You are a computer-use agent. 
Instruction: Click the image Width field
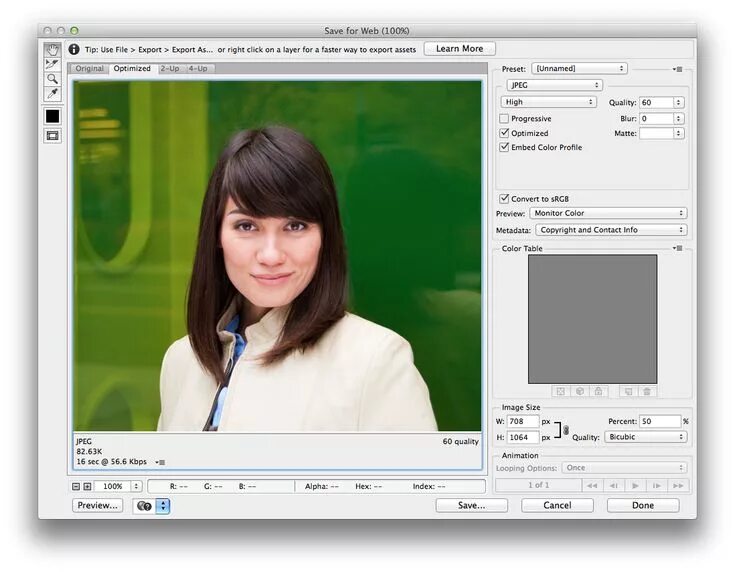click(x=523, y=421)
